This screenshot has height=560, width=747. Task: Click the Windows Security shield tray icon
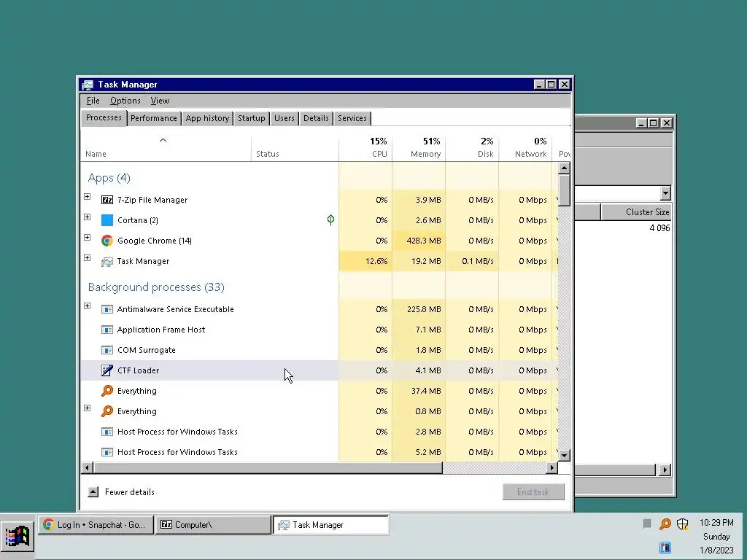pos(682,524)
